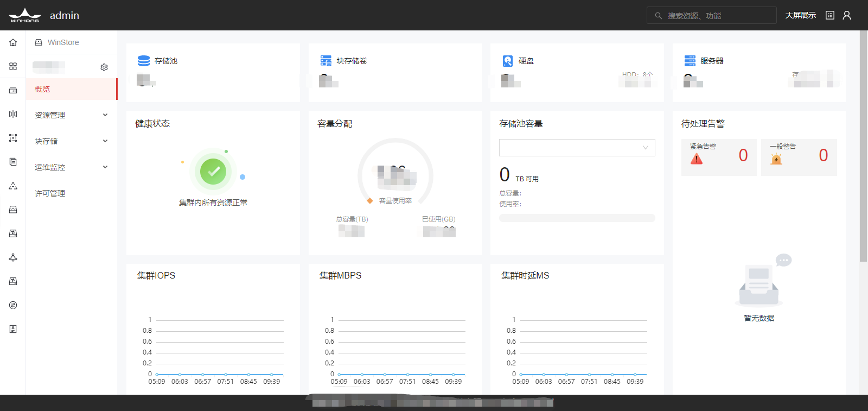Image resolution: width=868 pixels, height=411 pixels.
Task: Click the 集群MBPS chart title
Action: pyautogui.click(x=340, y=276)
